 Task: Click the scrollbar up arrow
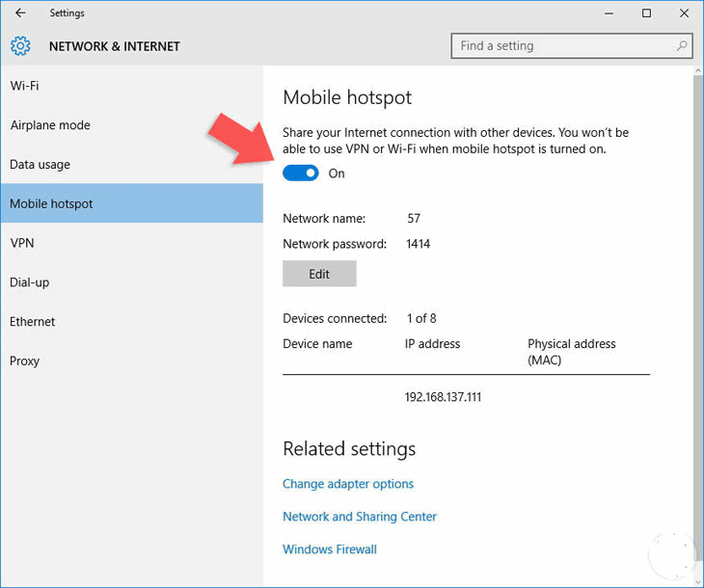(698, 70)
